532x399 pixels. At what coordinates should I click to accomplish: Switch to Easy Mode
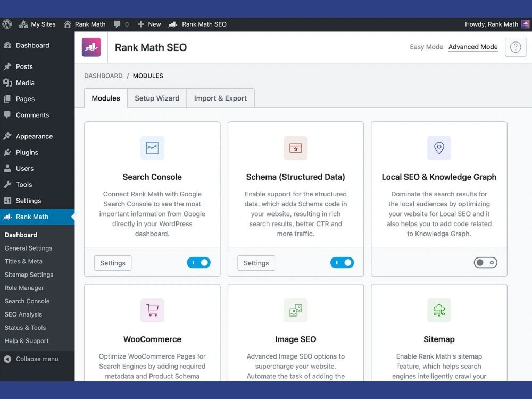click(426, 47)
